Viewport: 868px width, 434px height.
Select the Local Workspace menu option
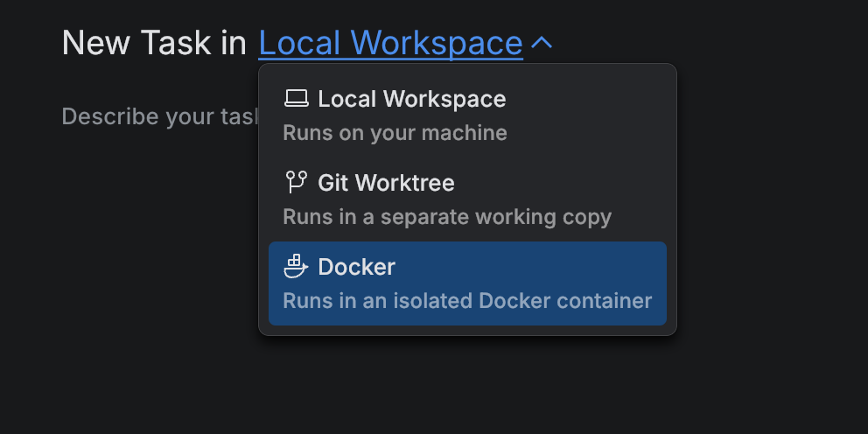pyautogui.click(x=467, y=115)
